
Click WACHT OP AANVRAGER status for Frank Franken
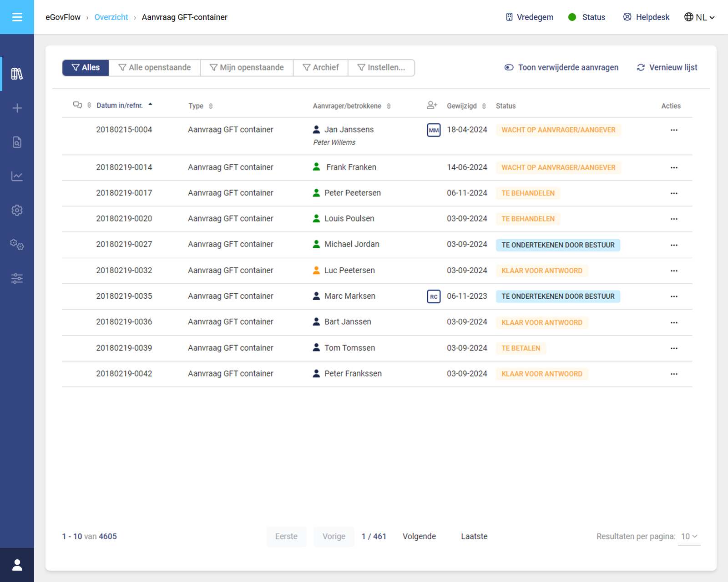click(558, 168)
